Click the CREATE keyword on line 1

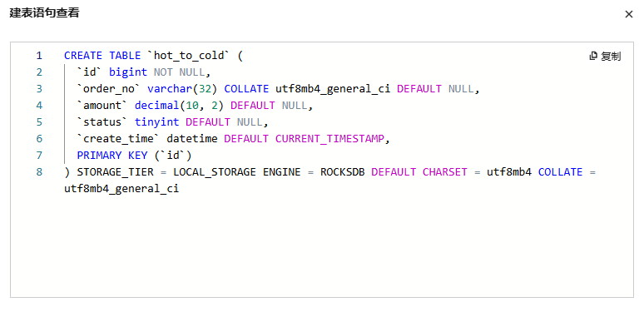pos(83,56)
